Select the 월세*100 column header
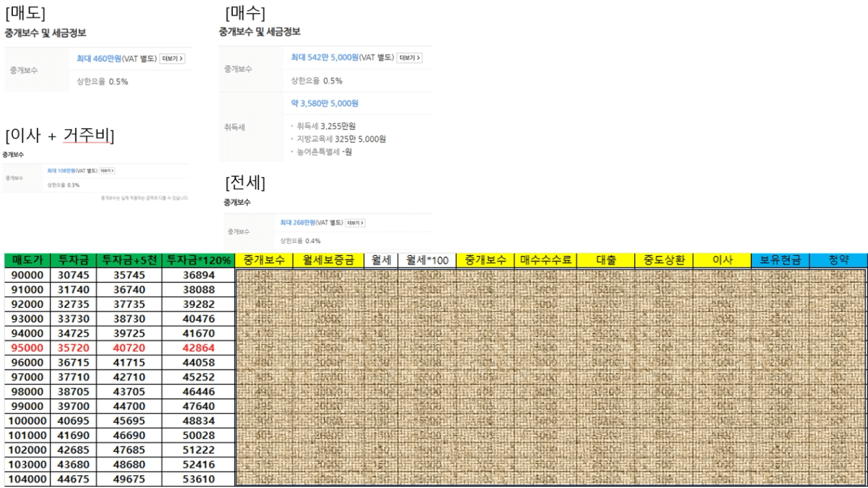The image size is (868, 488). [x=427, y=260]
